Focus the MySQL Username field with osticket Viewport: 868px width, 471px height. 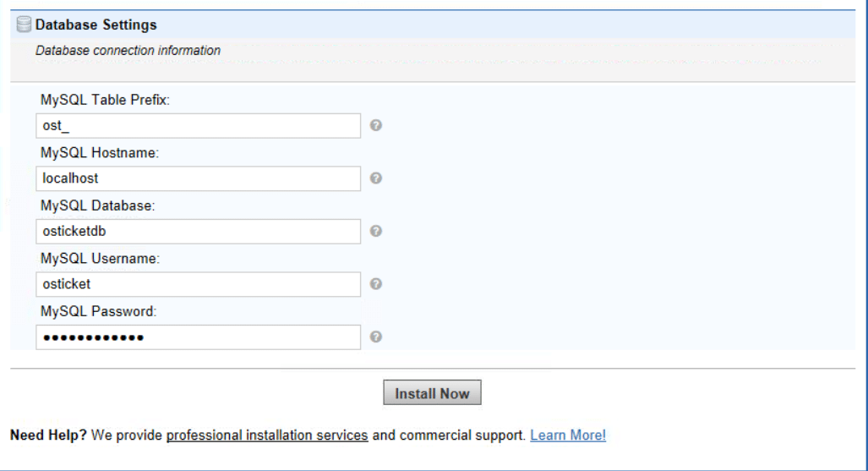click(x=198, y=284)
